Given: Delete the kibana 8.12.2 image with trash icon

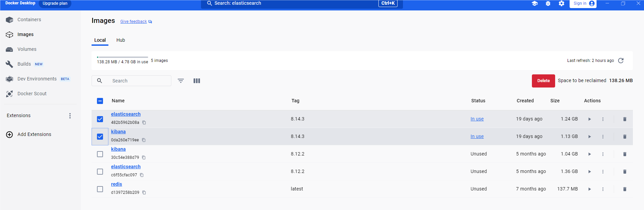Looking at the screenshot, I should 625,154.
